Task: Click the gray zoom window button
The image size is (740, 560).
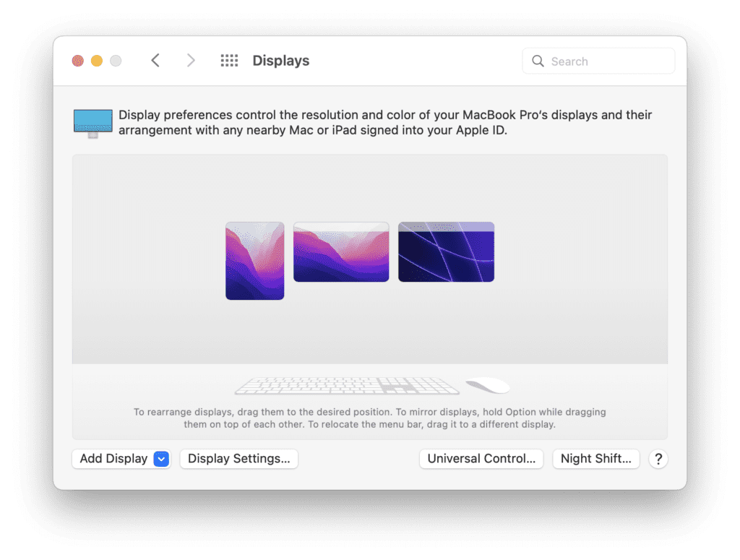Action: [x=116, y=61]
